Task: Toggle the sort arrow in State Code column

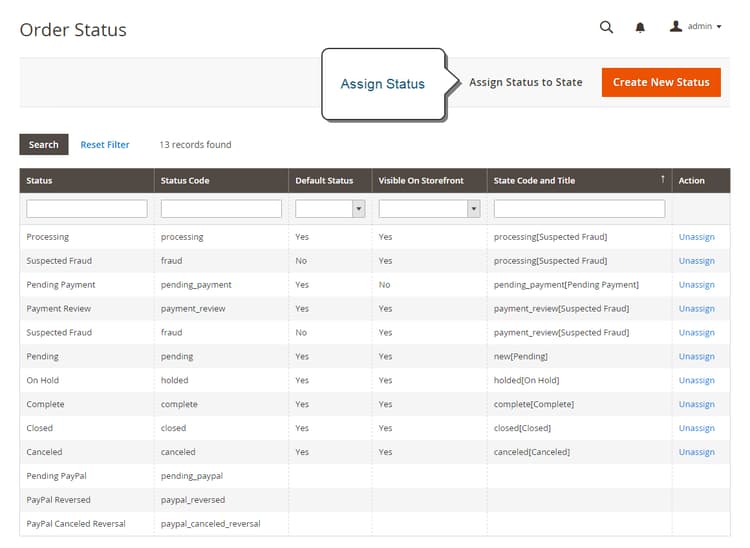Action: 662,179
